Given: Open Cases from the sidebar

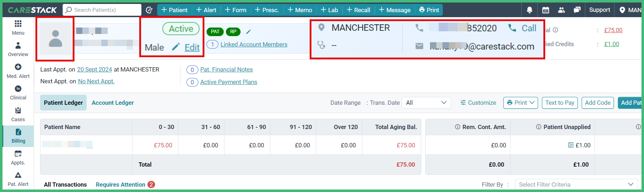Looking at the screenshot, I should tap(18, 114).
